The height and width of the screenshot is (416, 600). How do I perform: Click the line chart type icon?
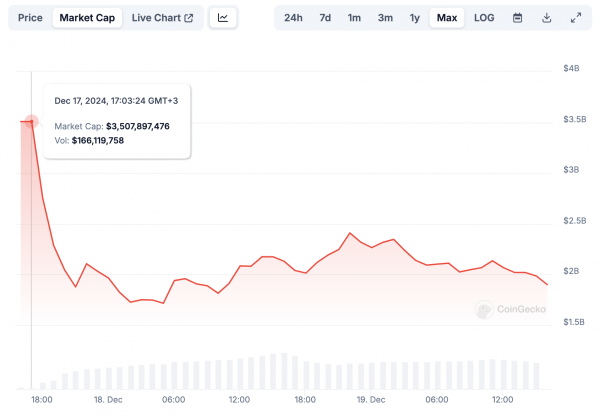(223, 18)
